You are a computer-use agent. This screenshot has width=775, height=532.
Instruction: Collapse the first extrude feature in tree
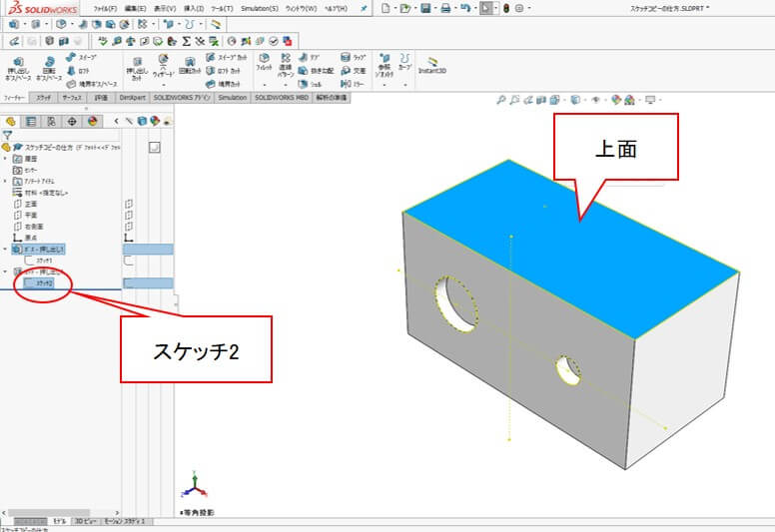[6, 249]
